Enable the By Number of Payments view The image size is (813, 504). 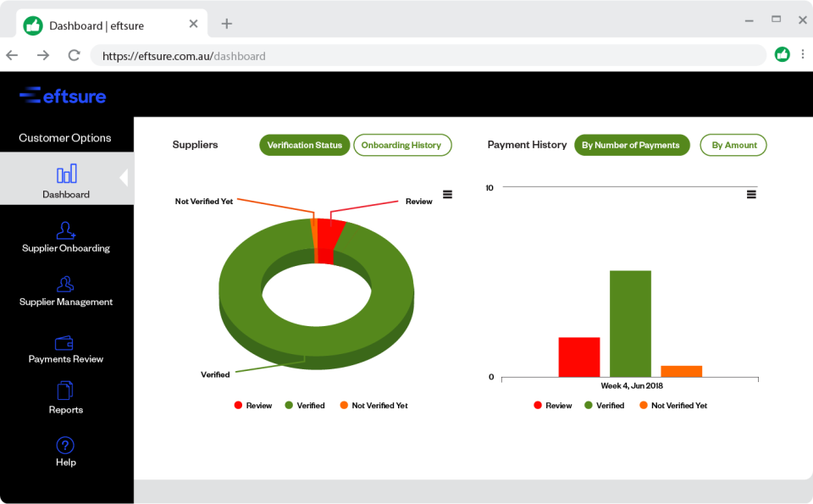(632, 145)
